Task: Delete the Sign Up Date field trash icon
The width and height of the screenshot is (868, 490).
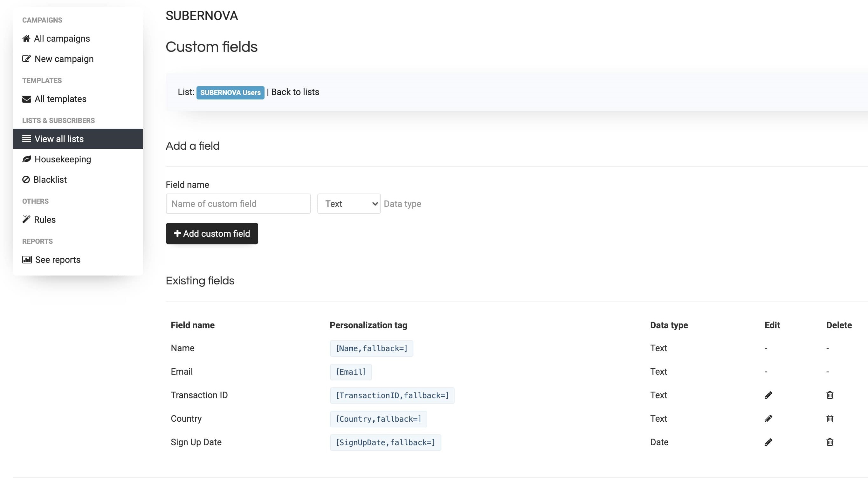Action: [830, 442]
